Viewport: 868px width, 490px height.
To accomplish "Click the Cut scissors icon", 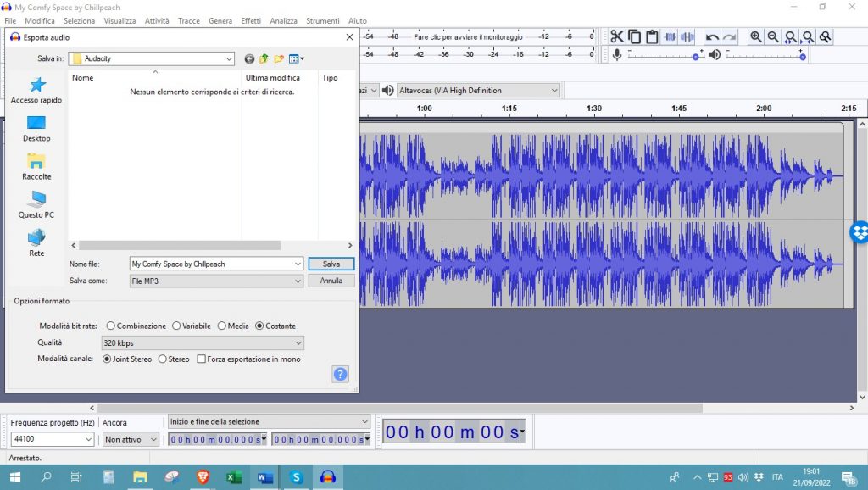I will tap(617, 36).
